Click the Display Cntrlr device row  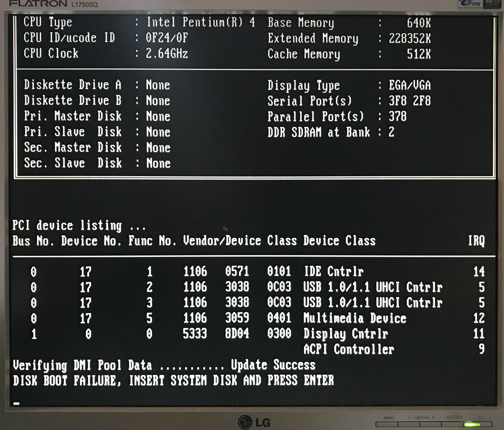(x=345, y=334)
